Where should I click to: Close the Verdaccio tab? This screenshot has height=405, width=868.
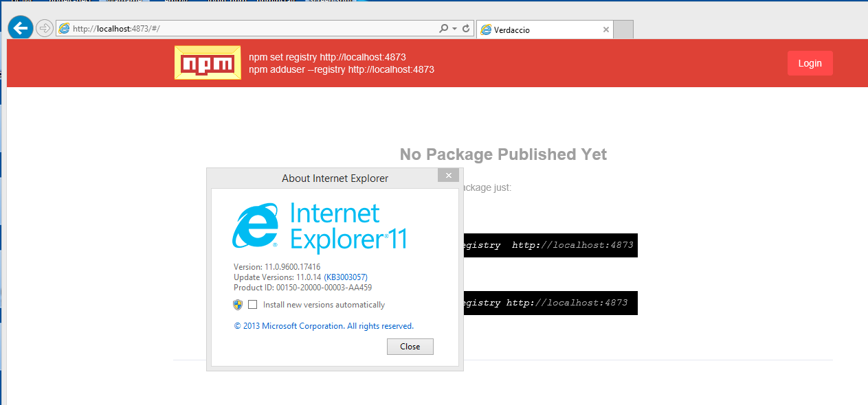[x=605, y=30]
